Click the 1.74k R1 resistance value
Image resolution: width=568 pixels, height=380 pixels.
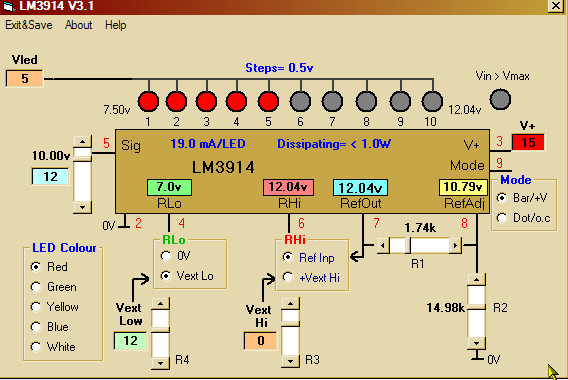click(x=420, y=228)
